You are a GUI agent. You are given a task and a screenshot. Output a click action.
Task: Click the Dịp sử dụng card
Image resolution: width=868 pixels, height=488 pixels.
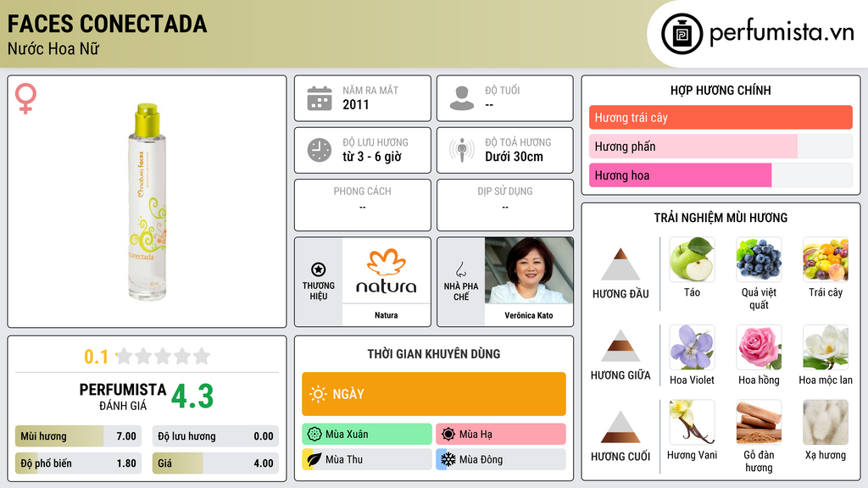coord(505,205)
